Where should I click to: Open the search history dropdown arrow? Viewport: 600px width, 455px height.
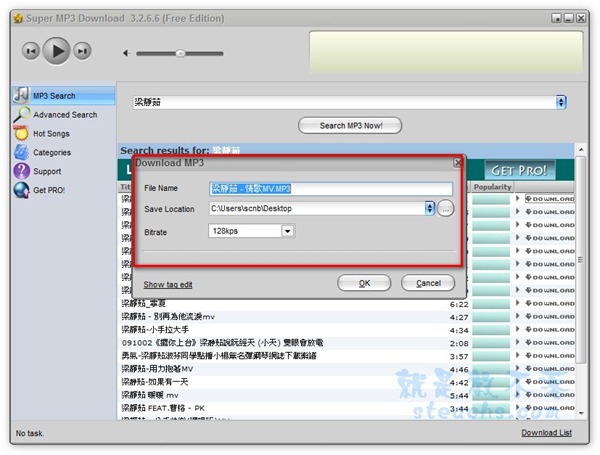[561, 102]
